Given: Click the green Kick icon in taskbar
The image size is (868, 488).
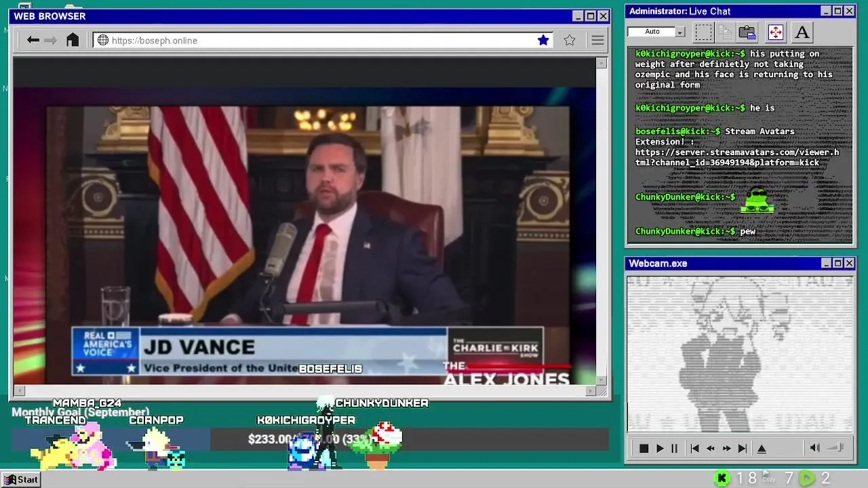Looking at the screenshot, I should (723, 479).
